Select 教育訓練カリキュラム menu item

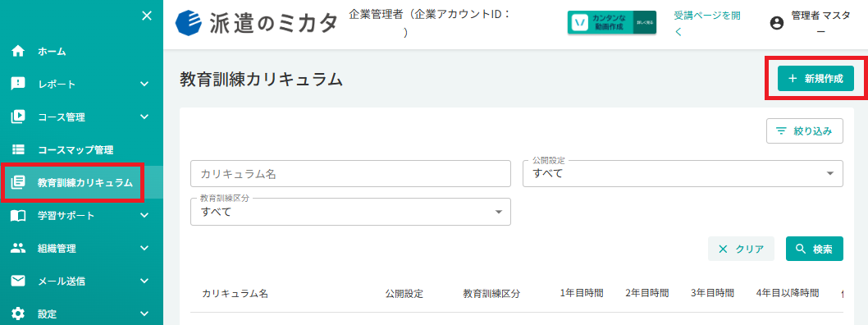tap(81, 182)
